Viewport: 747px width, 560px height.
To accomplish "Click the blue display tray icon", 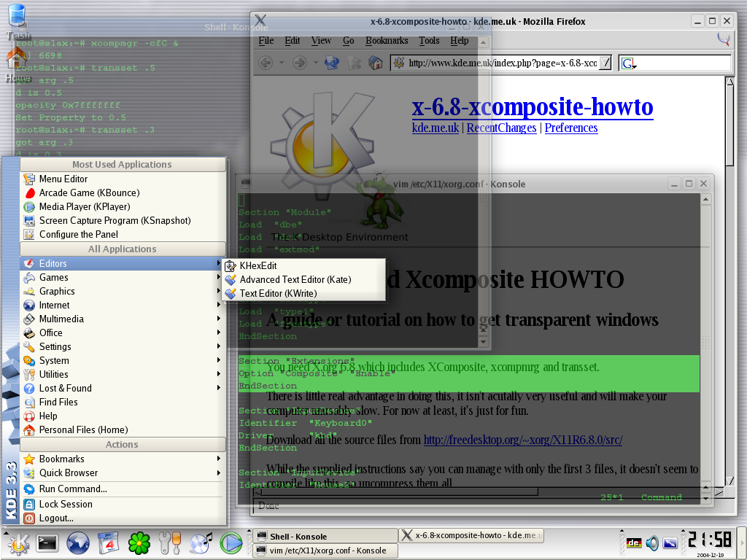I will pos(670,542).
